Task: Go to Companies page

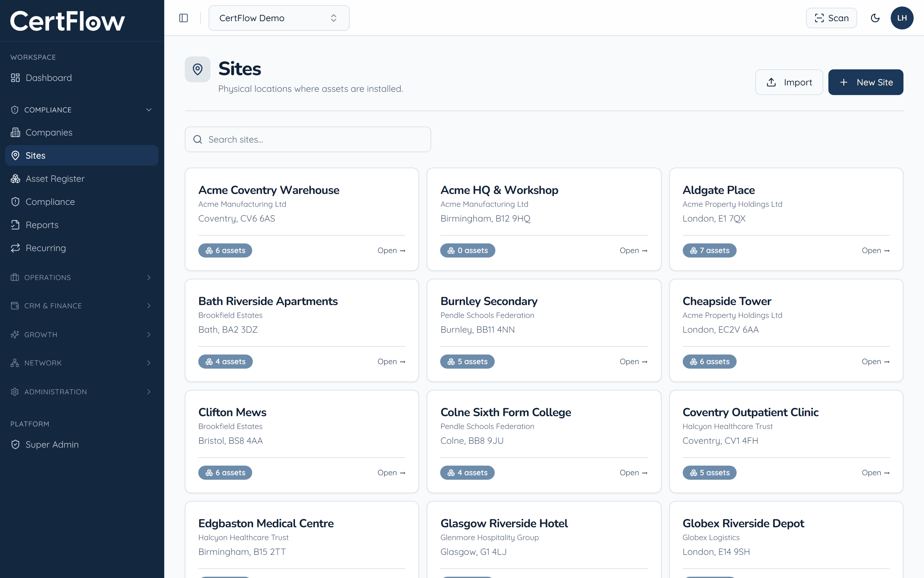Action: coord(82,132)
